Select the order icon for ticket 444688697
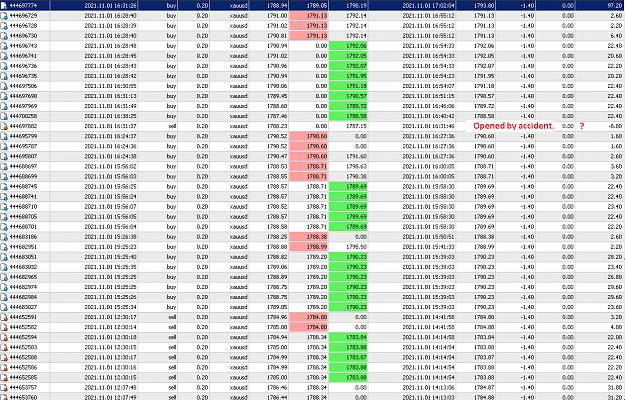Screen dimensions: 625x400 coord(4,167)
